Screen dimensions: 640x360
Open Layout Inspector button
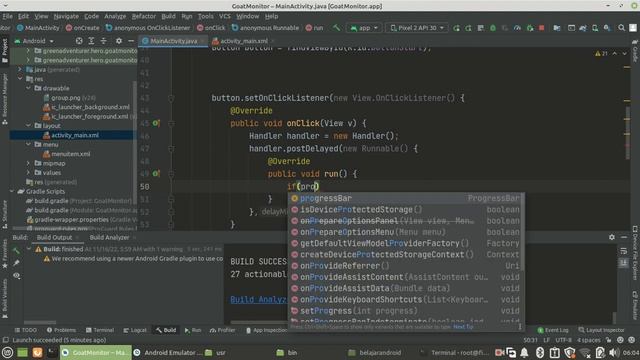(601, 330)
